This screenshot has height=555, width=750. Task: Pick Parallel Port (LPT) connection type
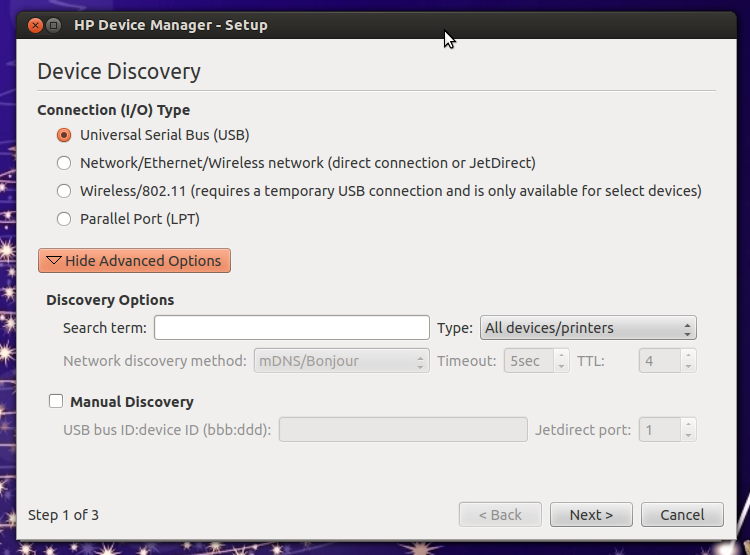point(64,219)
